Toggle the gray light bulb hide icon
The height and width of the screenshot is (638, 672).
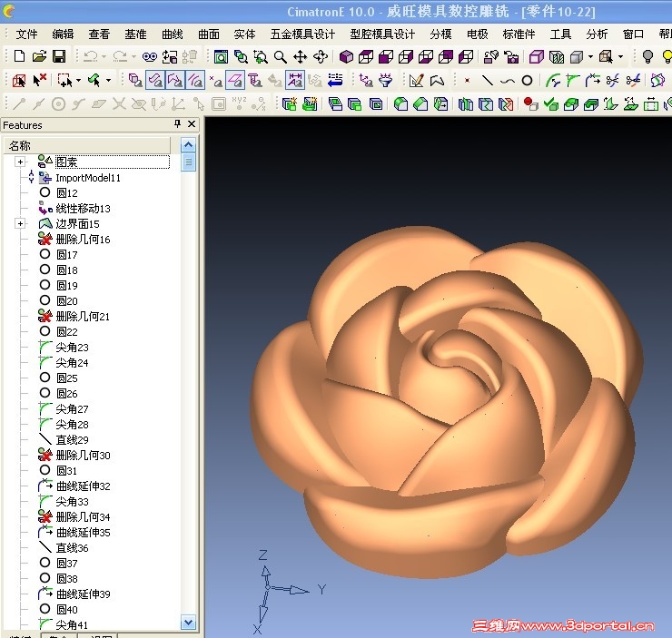pyautogui.click(x=648, y=56)
